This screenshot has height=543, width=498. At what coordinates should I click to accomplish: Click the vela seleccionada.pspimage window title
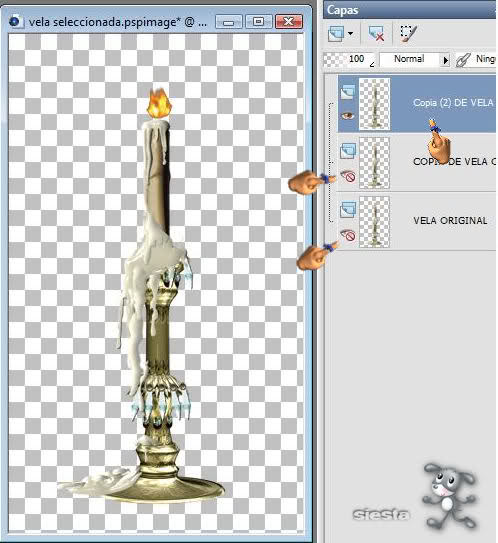(x=118, y=22)
